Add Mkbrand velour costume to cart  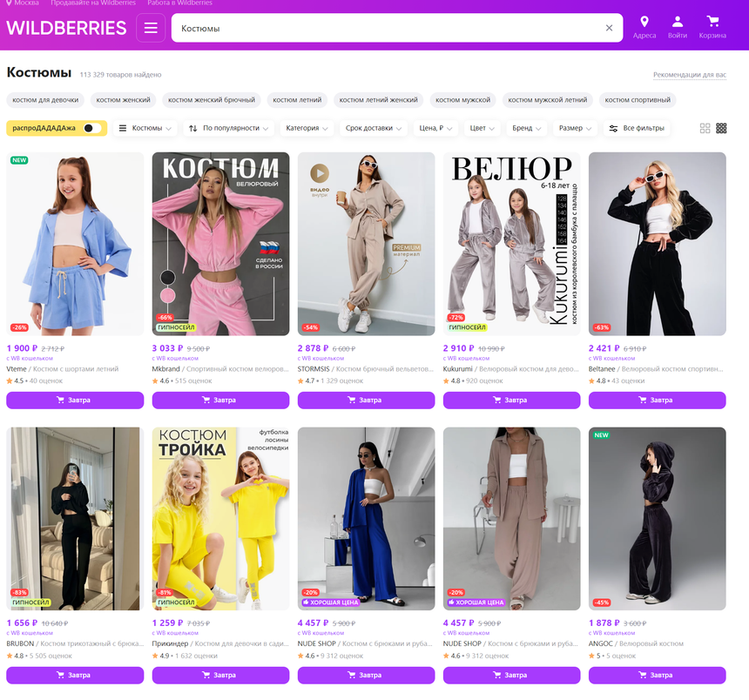pyautogui.click(x=220, y=400)
